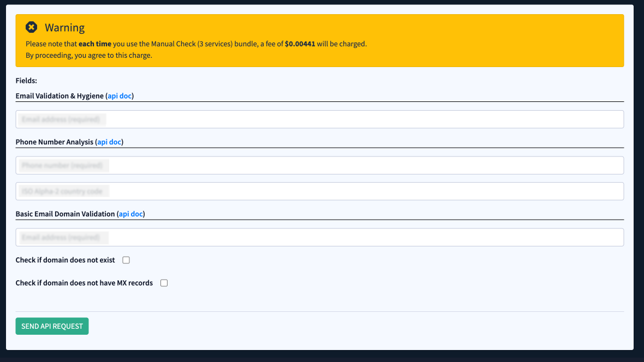
Task: Click 'Check if domain does not have MX records' label
Action: tap(84, 283)
